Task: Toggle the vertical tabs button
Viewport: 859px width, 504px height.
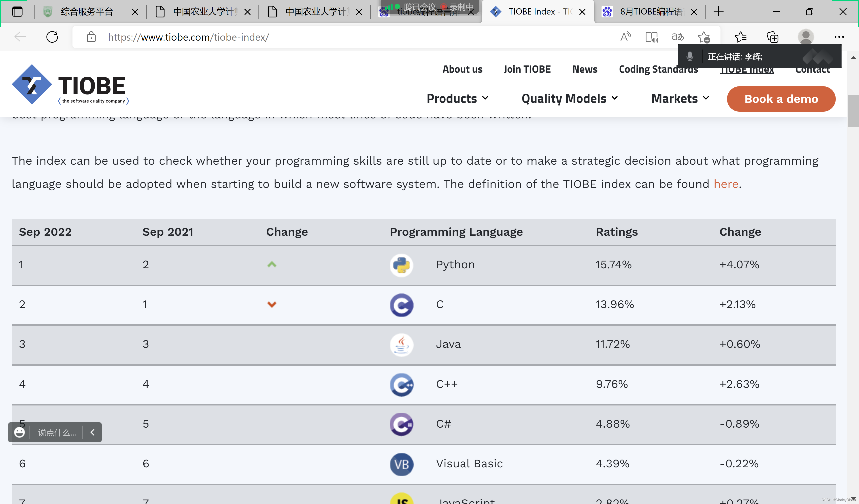Action: [x=17, y=12]
